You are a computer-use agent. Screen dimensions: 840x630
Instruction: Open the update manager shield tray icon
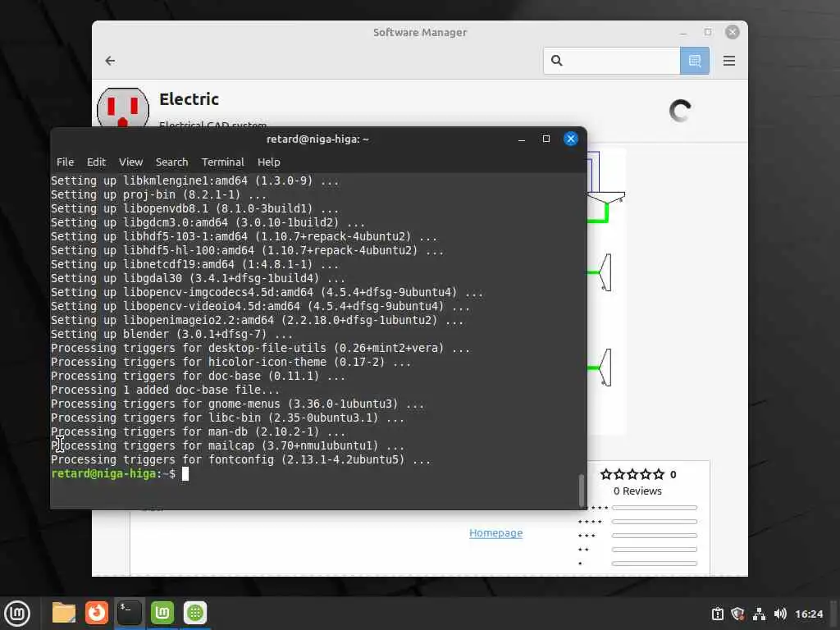coord(737,614)
